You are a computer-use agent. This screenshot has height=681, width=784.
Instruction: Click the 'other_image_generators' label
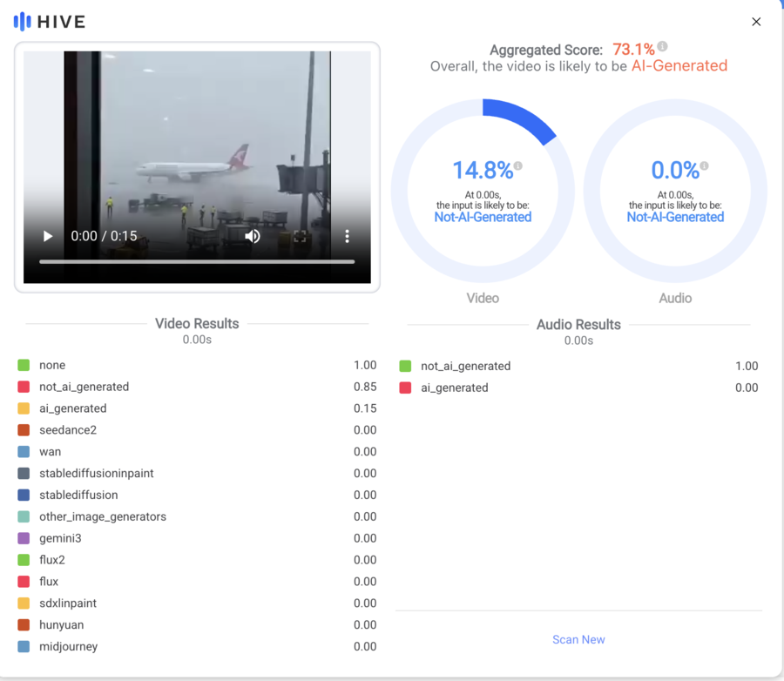coord(103,516)
